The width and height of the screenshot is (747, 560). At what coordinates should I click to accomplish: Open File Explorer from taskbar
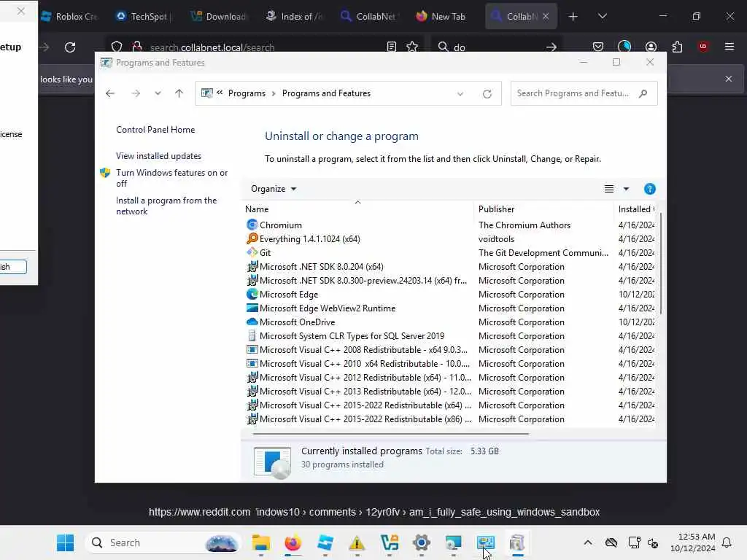point(260,542)
